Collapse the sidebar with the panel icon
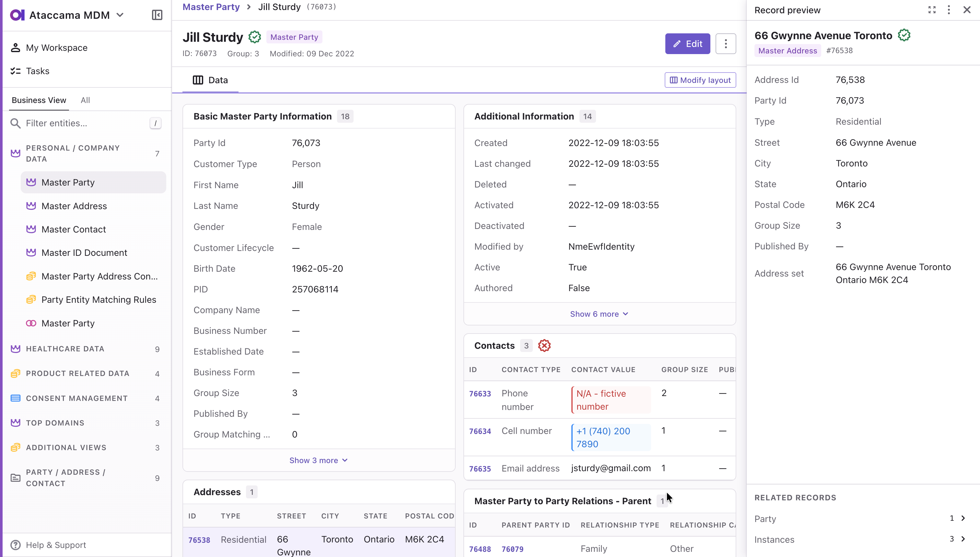The width and height of the screenshot is (980, 557). click(157, 15)
